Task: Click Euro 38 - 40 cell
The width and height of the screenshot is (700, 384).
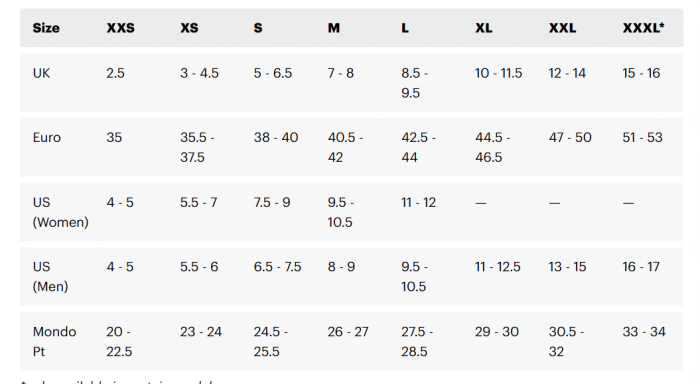Action: coord(276,138)
